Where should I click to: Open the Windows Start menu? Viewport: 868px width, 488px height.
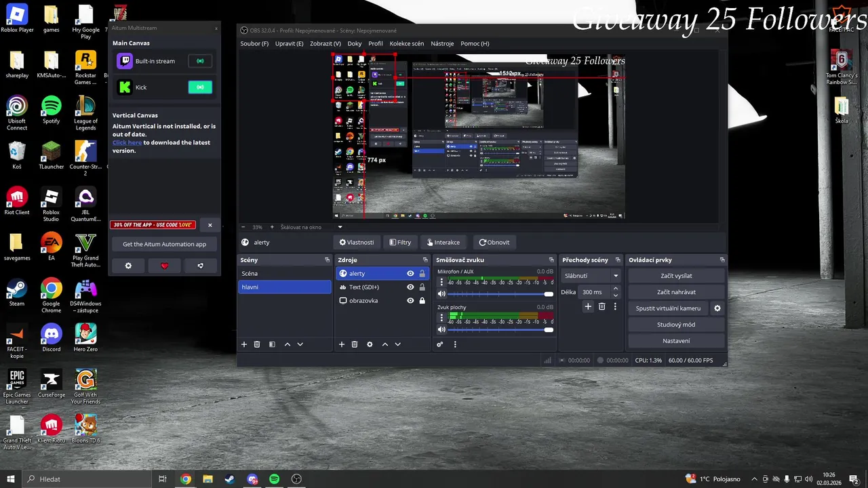coord(11,479)
